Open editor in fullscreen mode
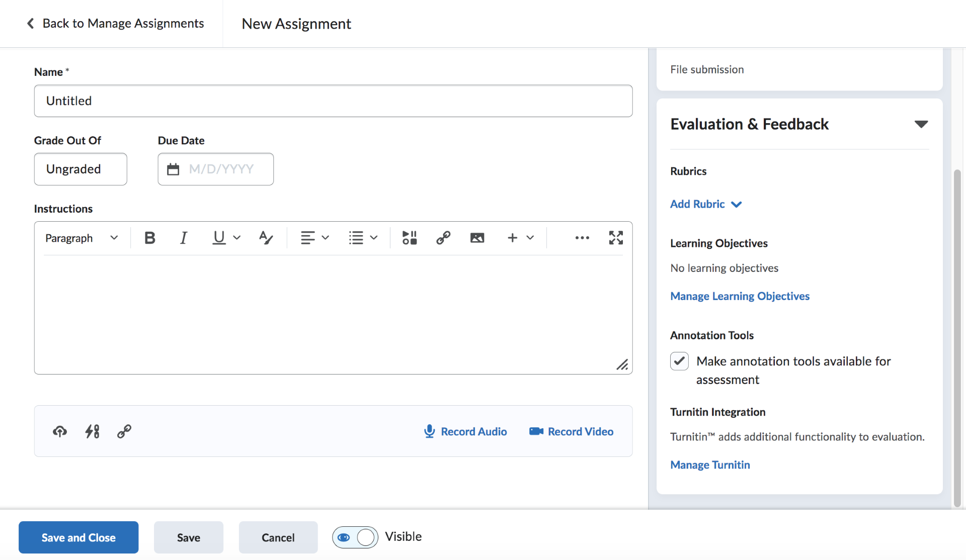 point(616,238)
